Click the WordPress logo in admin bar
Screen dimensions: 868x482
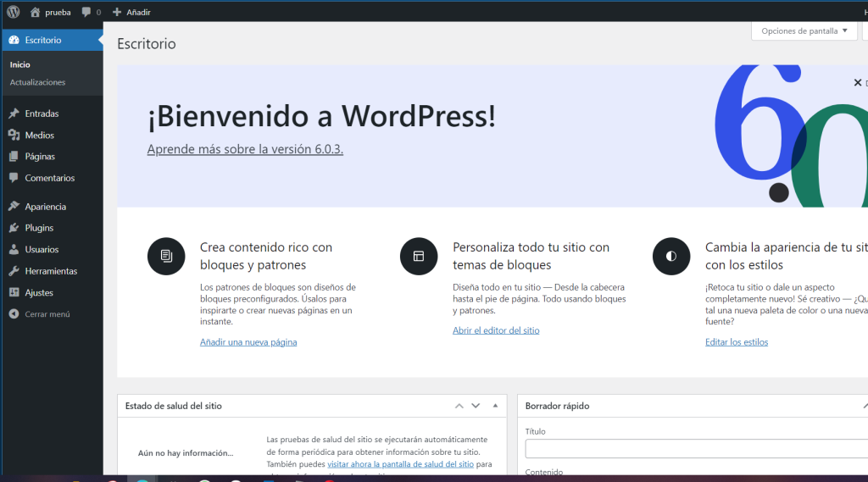click(x=14, y=12)
